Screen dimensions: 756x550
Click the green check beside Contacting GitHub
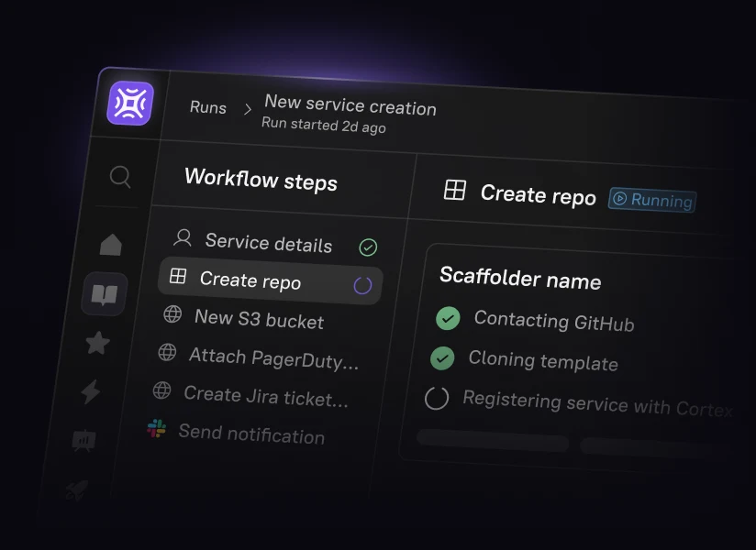tap(448, 318)
